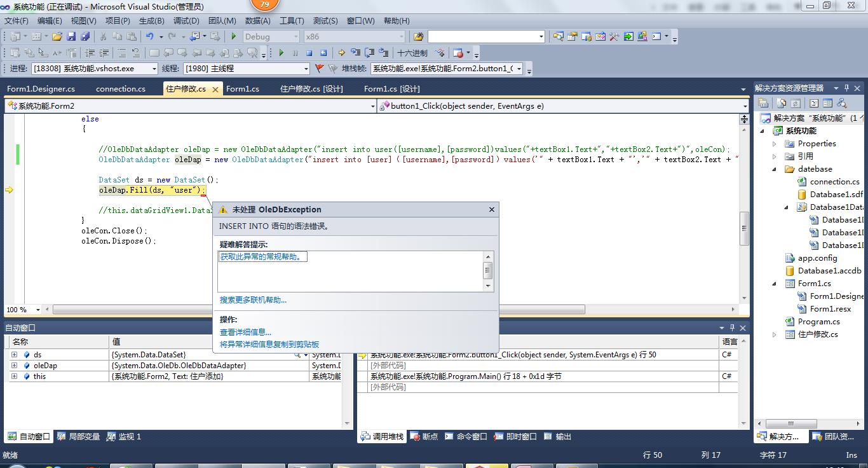Click the 搜索更多联机帮助 link
This screenshot has width=868, height=468.
[x=253, y=300]
